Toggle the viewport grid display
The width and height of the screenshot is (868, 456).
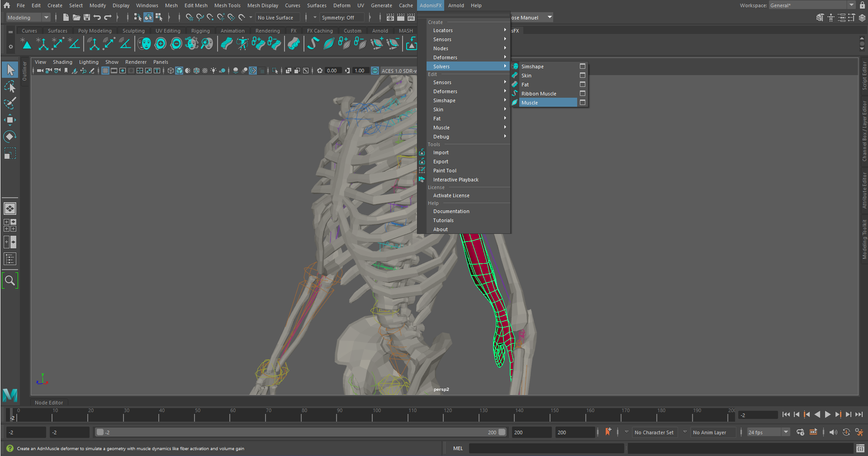[x=105, y=71]
